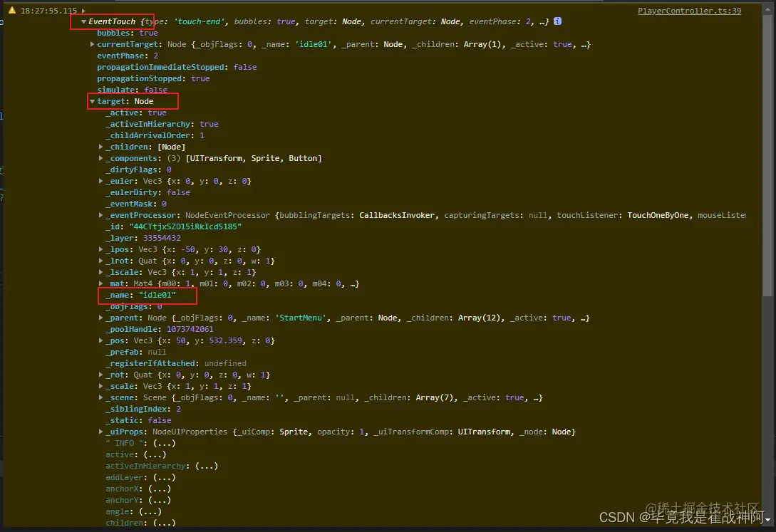Viewport: 776px width, 532px height.
Task: Invoke the activeInHierarchy getter (...)
Action: tap(207, 466)
